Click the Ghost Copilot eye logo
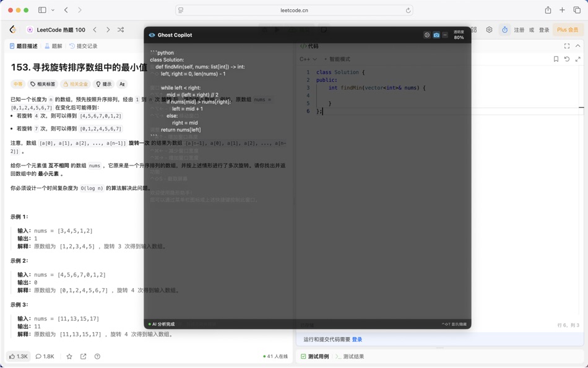588x368 pixels. point(152,35)
